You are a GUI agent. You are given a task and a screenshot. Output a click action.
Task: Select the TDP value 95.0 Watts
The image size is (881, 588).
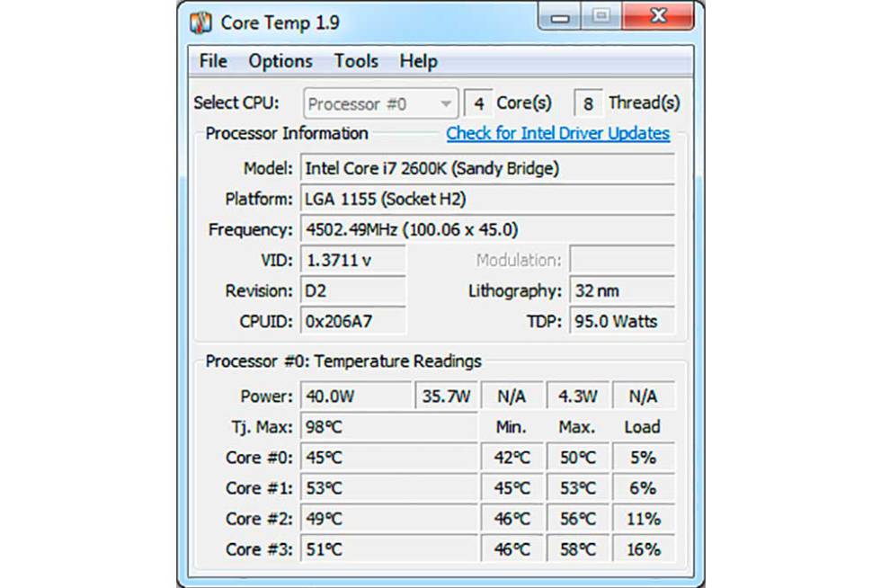[622, 321]
